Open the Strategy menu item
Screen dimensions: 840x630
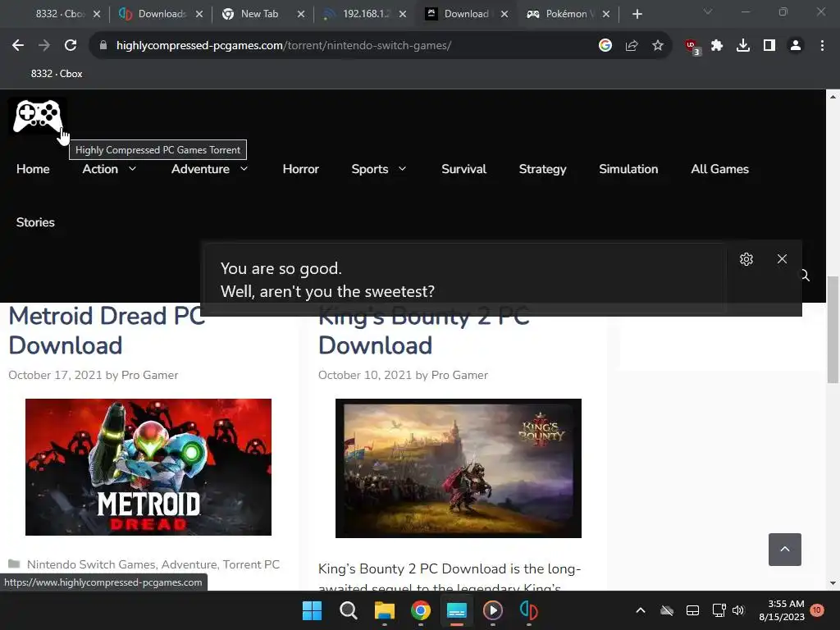pos(542,169)
